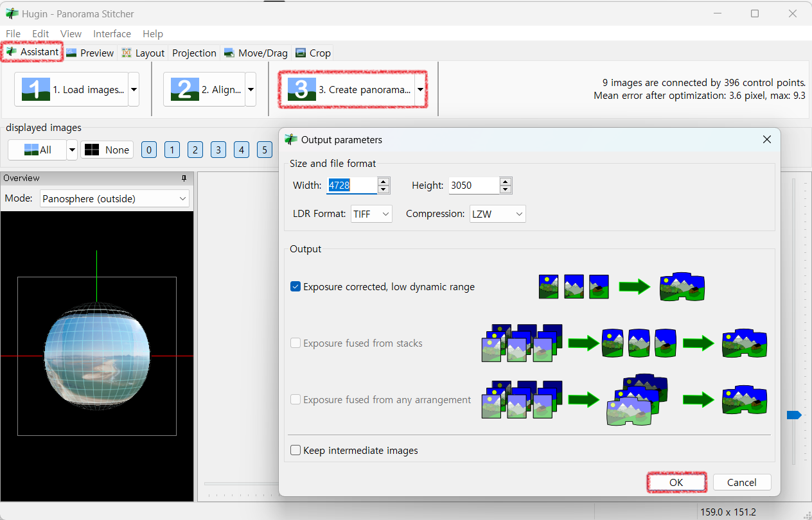This screenshot has width=812, height=520.
Task: Increase the Height value with up arrow
Action: 506,182
